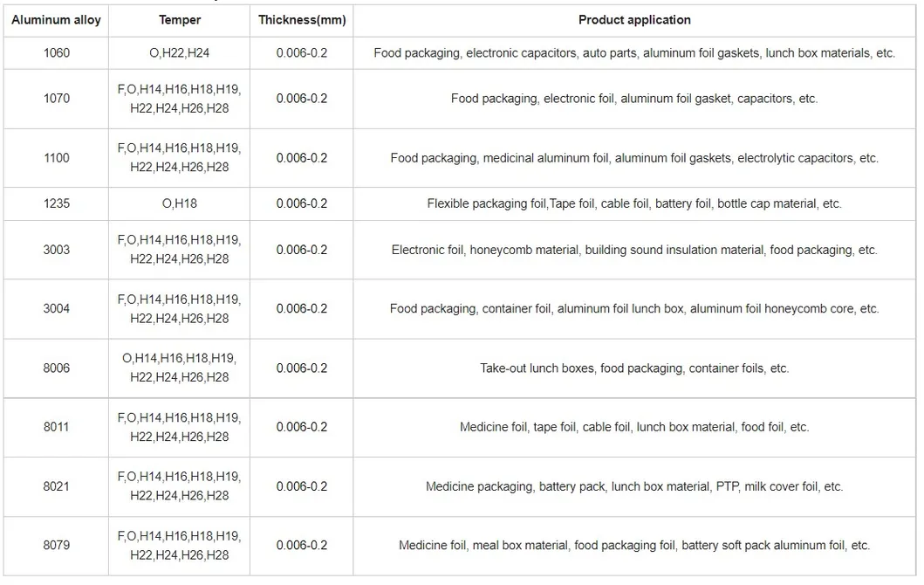Click the 3003 alloy cell
Image resolution: width=924 pixels, height=585 pixels.
pos(56,250)
